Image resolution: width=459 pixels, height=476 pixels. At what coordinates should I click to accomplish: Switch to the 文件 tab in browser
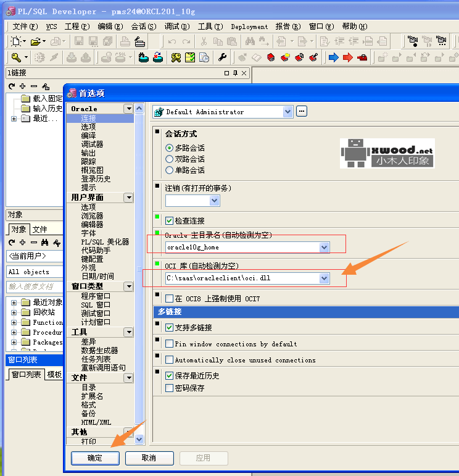click(39, 230)
